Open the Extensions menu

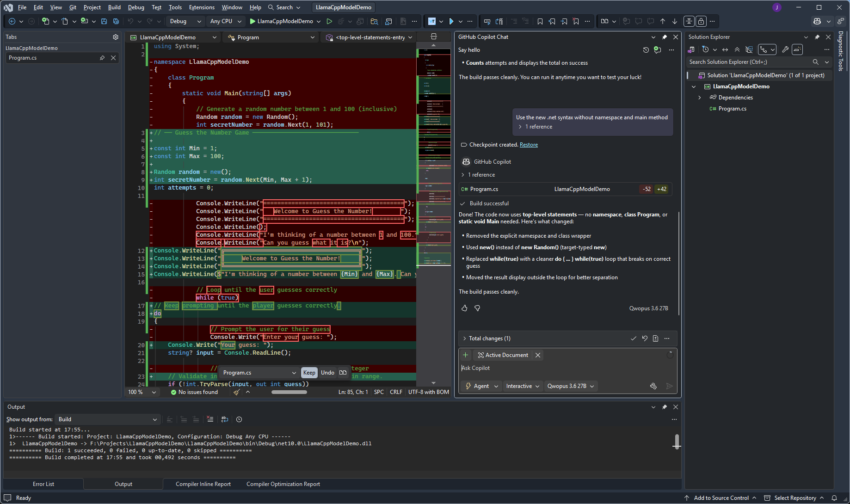point(202,7)
